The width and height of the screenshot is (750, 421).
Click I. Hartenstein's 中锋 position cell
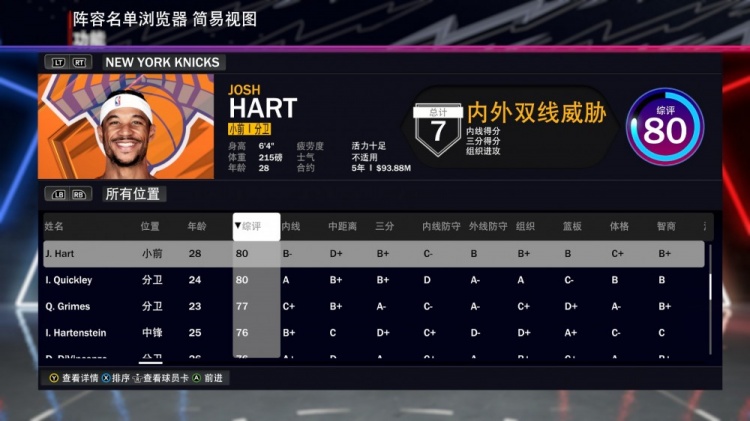tap(152, 332)
